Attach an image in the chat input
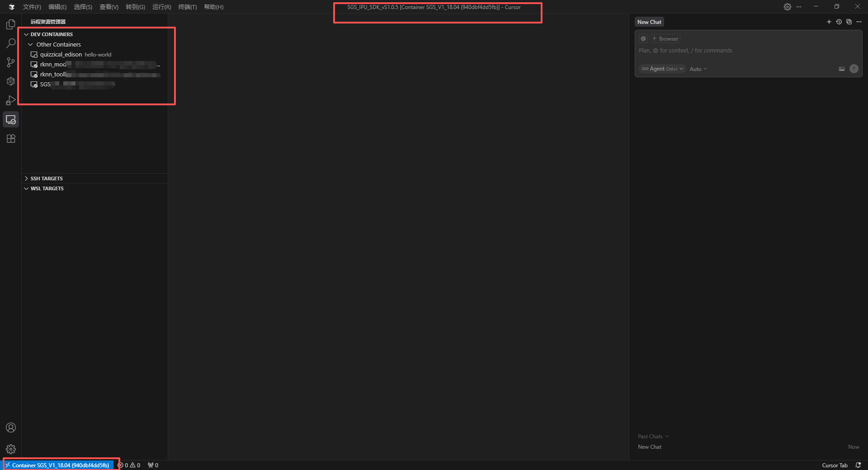 tap(842, 69)
